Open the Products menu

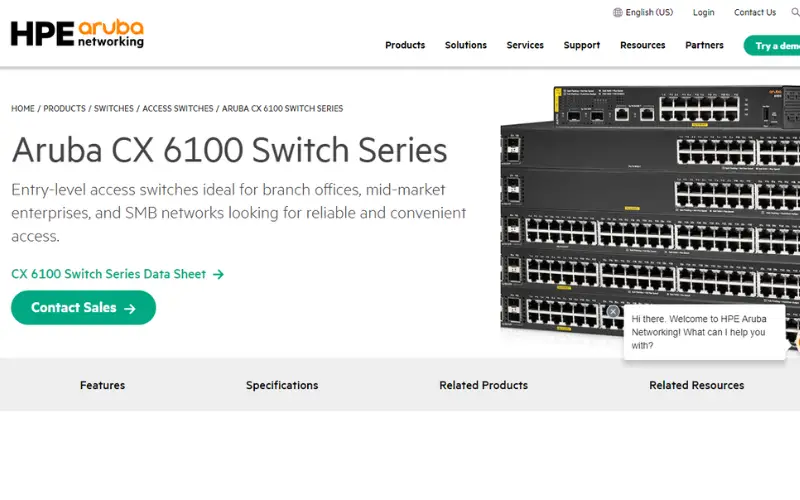coord(405,45)
